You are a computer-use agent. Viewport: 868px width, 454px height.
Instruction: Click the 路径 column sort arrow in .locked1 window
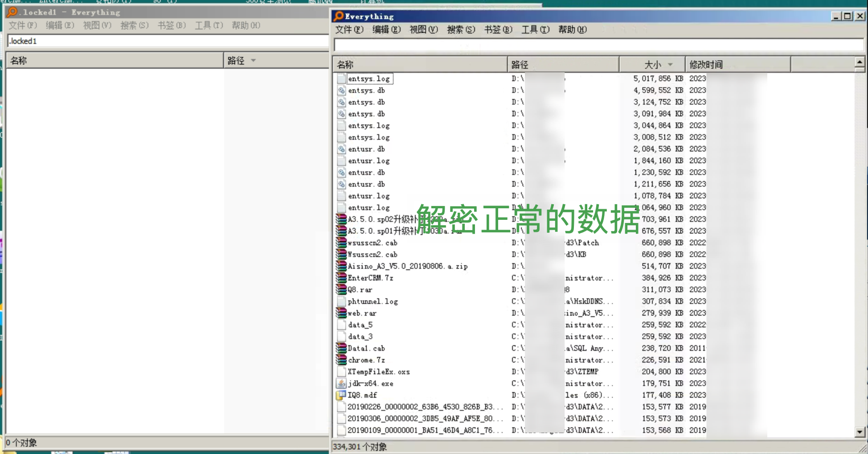(x=253, y=60)
